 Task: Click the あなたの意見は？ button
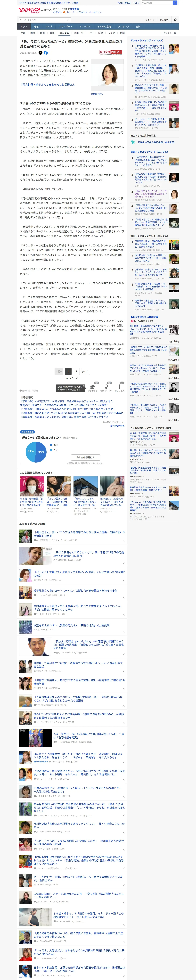(x=85, y=457)
